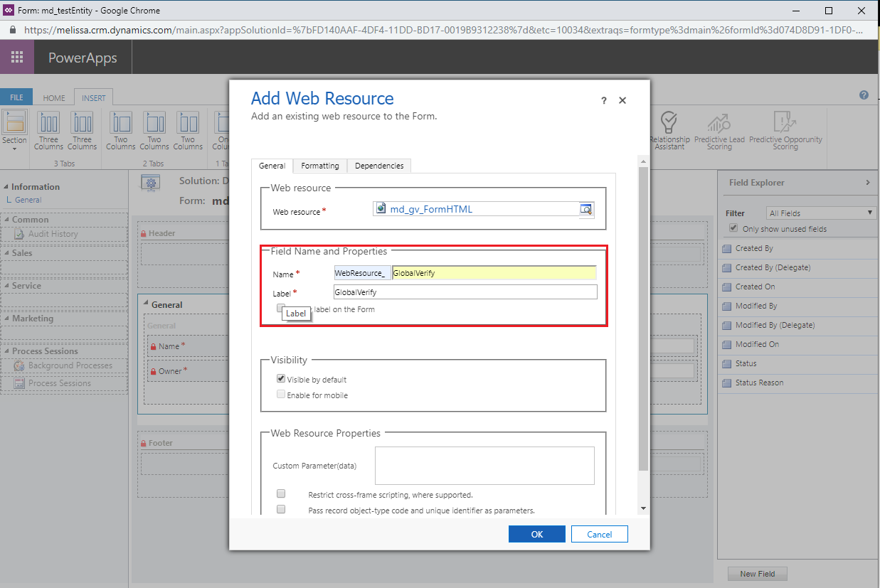
Task: Click the solution gear icon
Action: (x=151, y=184)
